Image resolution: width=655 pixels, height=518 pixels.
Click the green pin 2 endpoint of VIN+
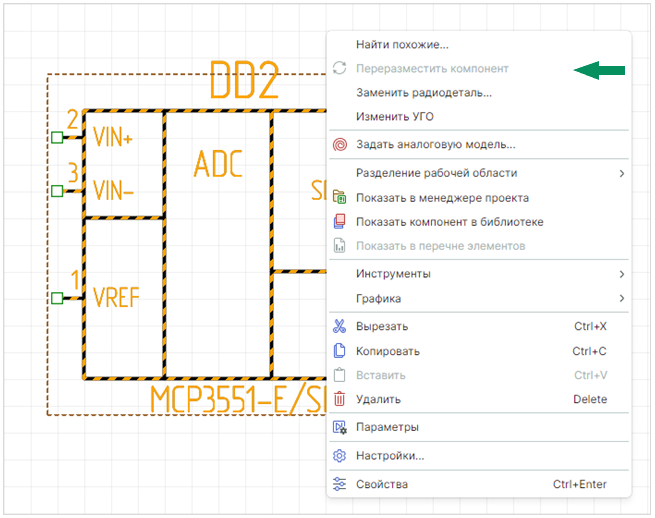[57, 137]
